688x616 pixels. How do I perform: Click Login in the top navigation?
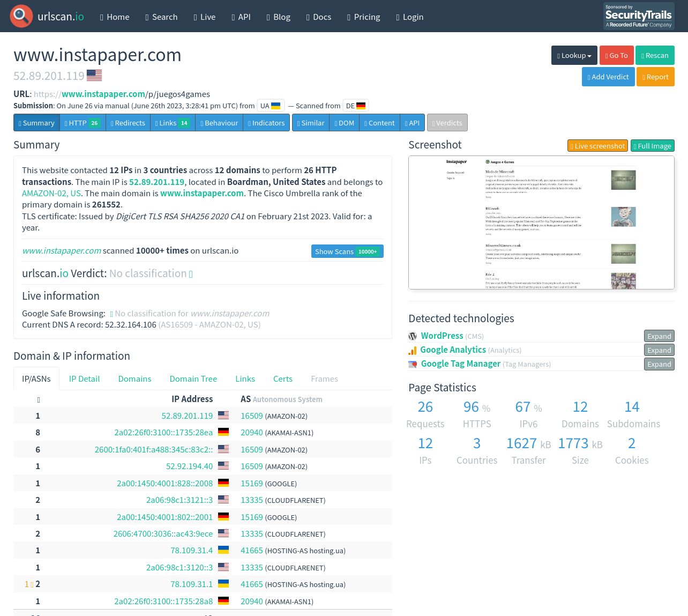(410, 17)
